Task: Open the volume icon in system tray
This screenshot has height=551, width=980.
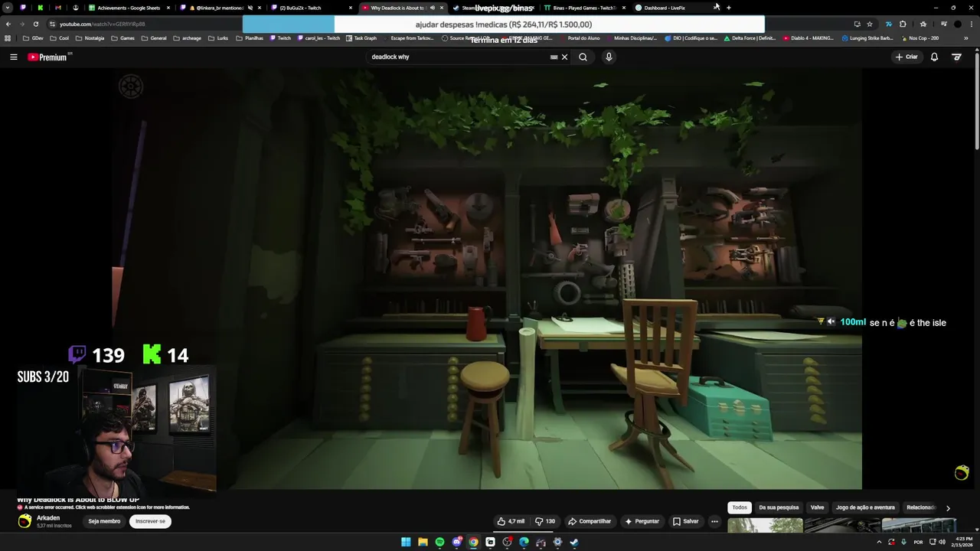Action: [941, 542]
